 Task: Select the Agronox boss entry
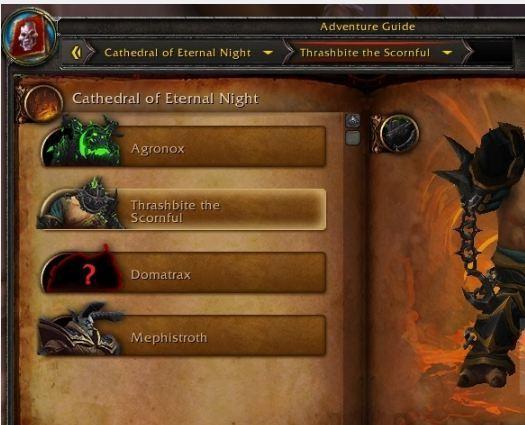point(183,146)
